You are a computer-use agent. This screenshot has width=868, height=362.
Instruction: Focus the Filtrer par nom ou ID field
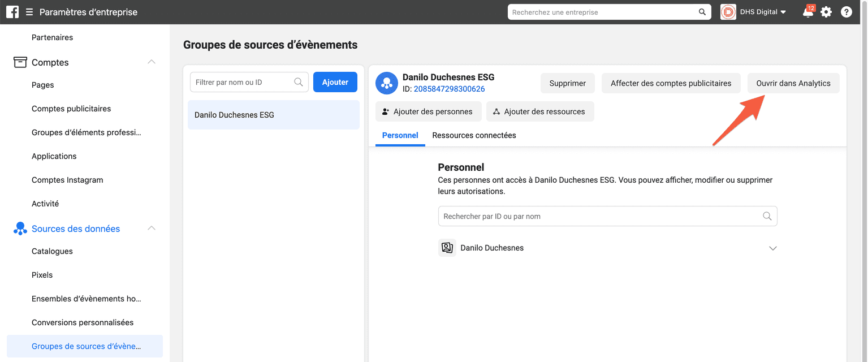pos(249,82)
